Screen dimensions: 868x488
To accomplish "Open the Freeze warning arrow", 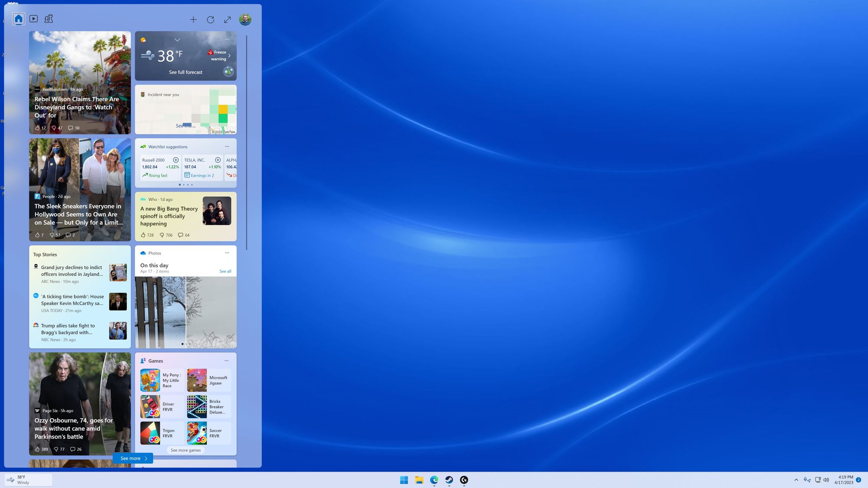I will [229, 56].
